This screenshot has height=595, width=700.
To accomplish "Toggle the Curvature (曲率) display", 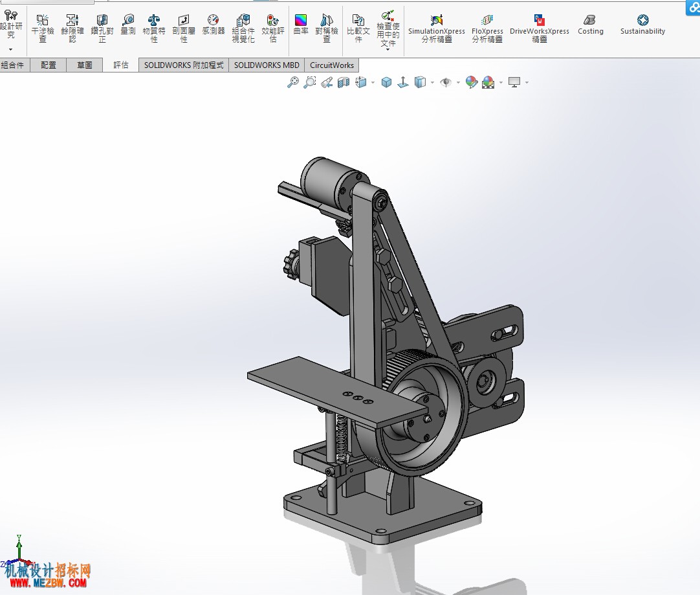I will 301,25.
